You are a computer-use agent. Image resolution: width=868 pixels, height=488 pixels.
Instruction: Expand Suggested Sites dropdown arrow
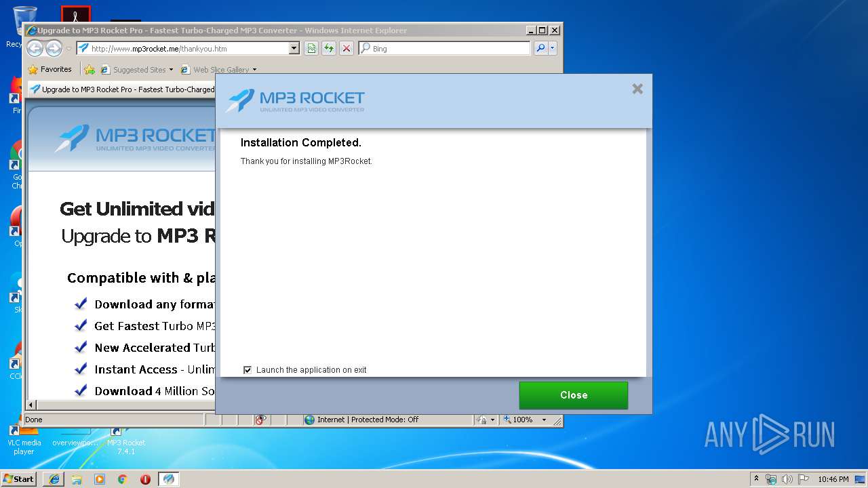[171, 70]
